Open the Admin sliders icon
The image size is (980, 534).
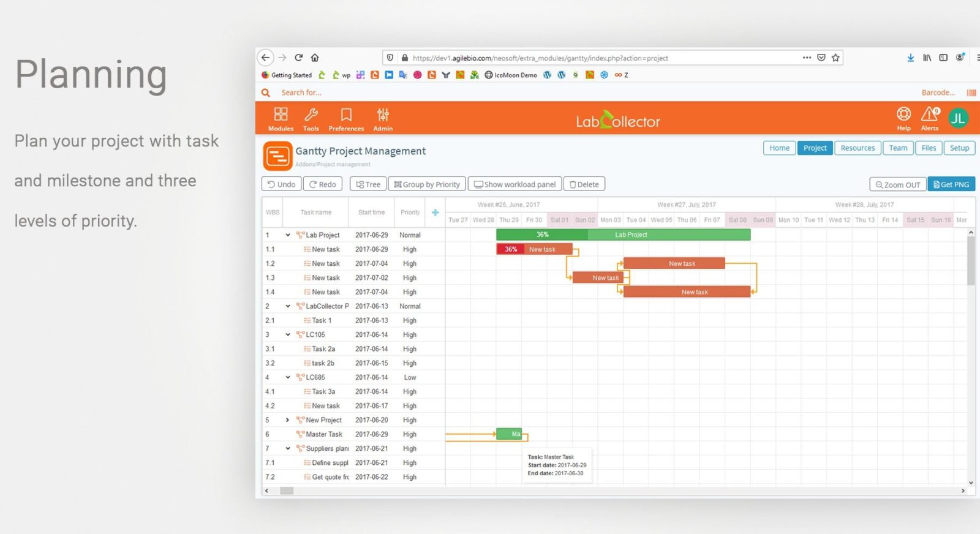click(x=383, y=115)
